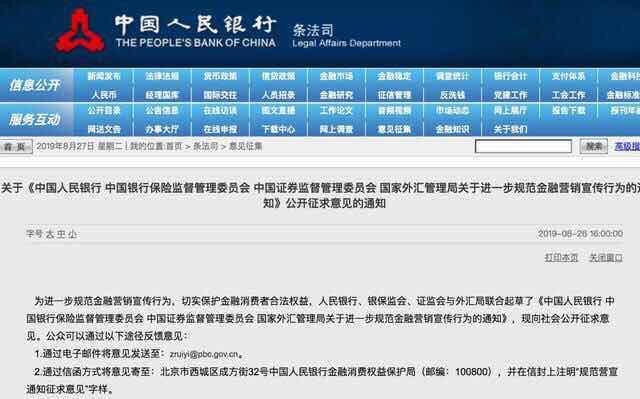Viewport: 640px width, 399px height.
Task: Open the 金融知识 menu item
Action: click(452, 129)
